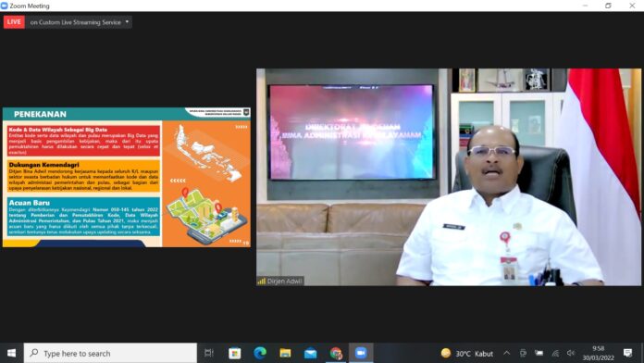Launch Microsoft Store from the taskbar

click(234, 353)
